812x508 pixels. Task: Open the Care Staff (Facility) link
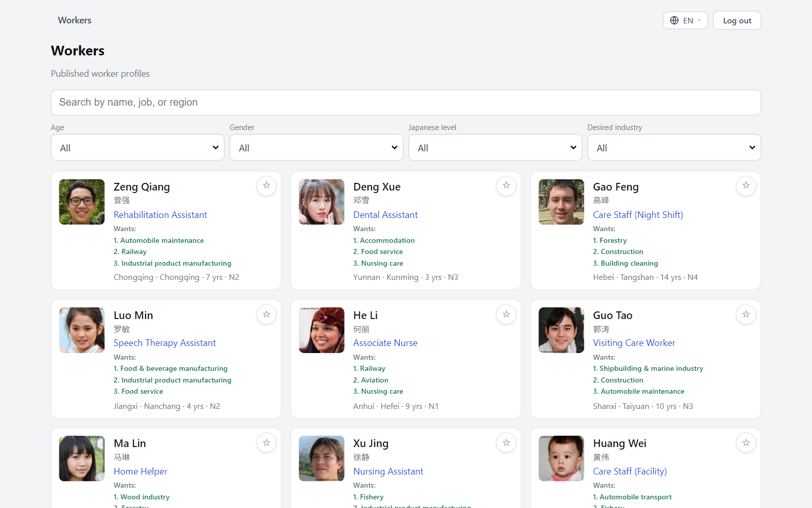coord(630,471)
